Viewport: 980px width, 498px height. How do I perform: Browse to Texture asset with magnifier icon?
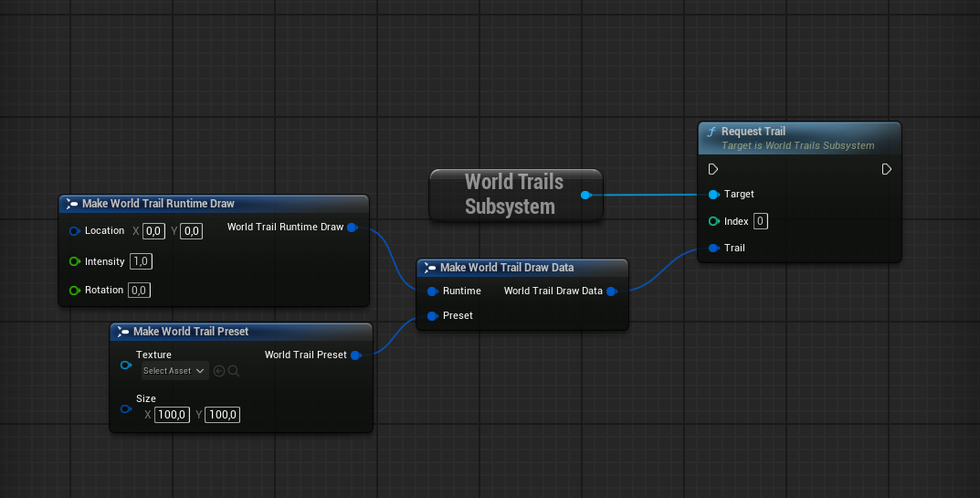point(234,371)
